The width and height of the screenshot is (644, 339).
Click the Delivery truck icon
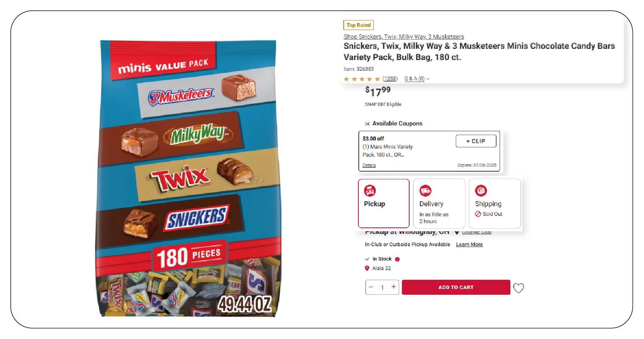425,190
